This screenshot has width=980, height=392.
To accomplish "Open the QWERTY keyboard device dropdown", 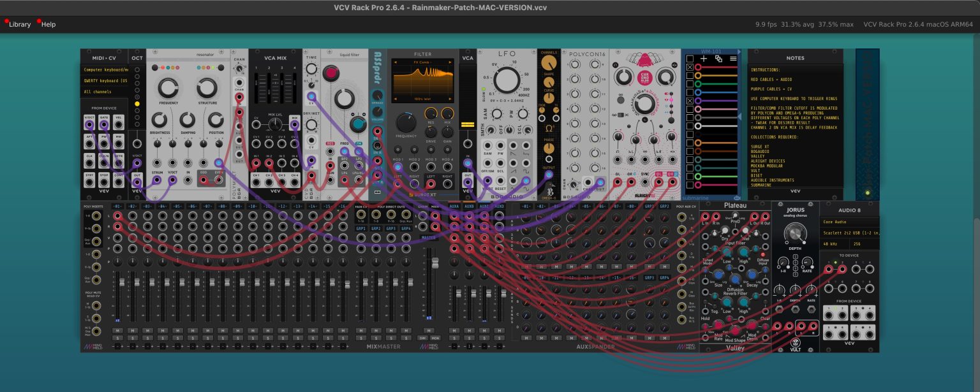I will coord(105,81).
